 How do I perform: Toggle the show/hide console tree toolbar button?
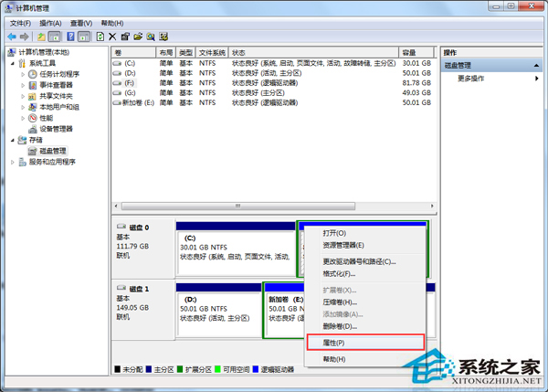tap(54, 37)
